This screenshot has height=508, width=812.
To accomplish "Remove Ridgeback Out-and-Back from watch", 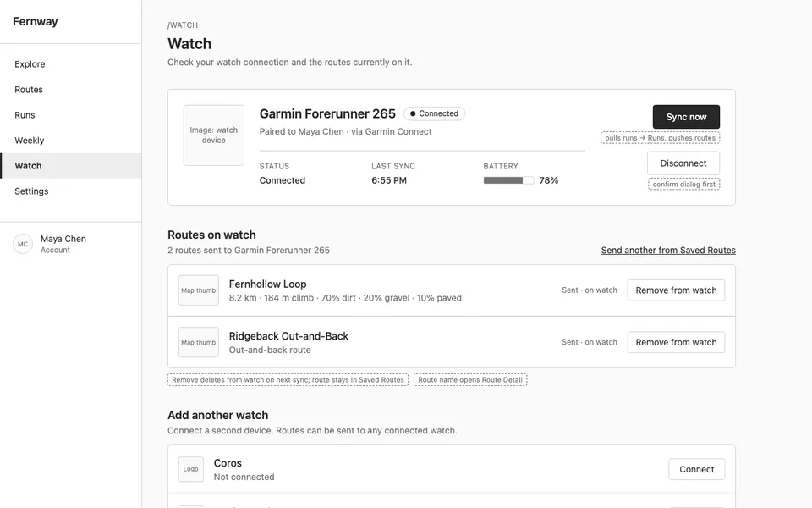I will [676, 342].
